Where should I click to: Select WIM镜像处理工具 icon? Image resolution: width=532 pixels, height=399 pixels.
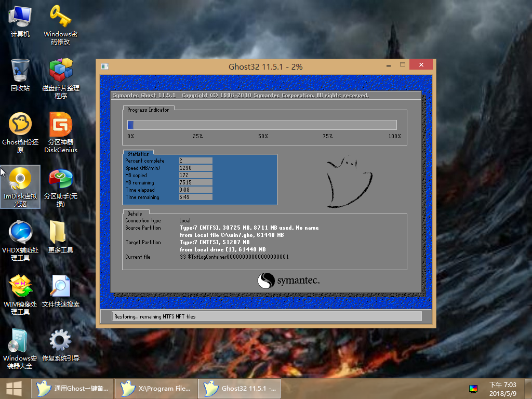20,295
